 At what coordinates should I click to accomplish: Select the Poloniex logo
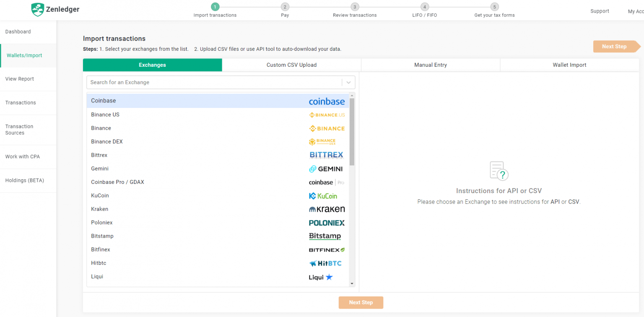(327, 223)
